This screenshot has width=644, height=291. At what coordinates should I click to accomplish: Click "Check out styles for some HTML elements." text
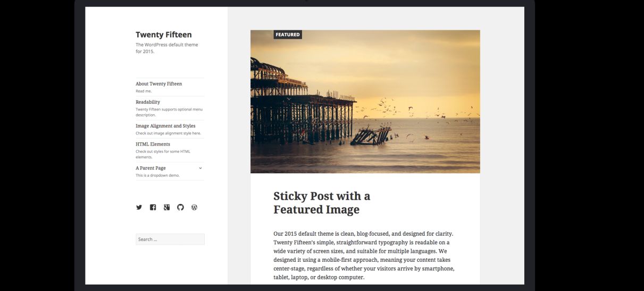pyautogui.click(x=163, y=154)
